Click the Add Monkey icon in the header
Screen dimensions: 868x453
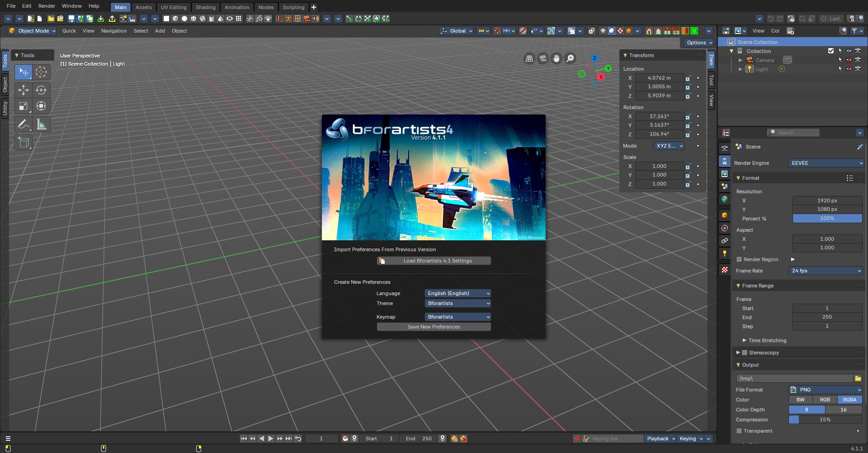(x=268, y=19)
